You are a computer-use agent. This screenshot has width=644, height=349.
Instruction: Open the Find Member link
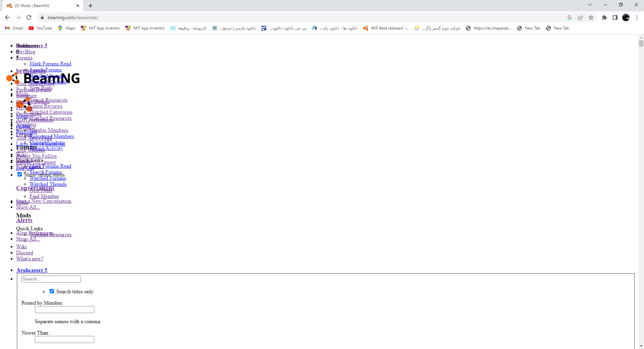[x=44, y=196]
